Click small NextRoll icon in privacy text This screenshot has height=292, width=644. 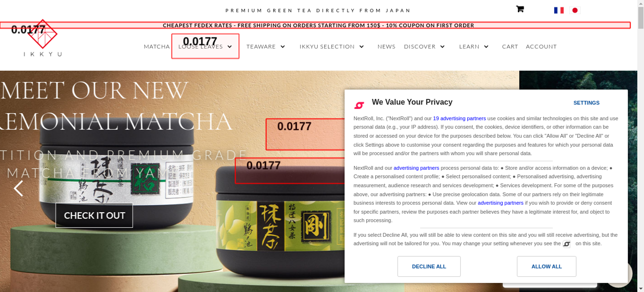click(x=566, y=244)
